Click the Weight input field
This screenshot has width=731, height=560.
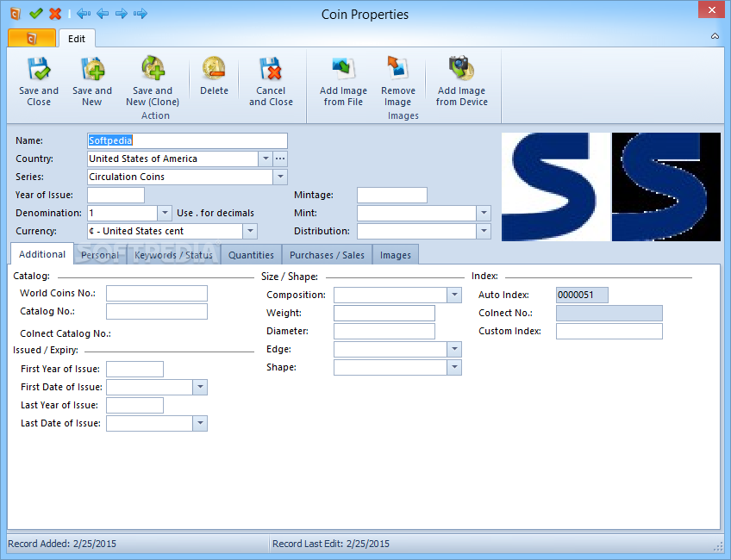(384, 313)
